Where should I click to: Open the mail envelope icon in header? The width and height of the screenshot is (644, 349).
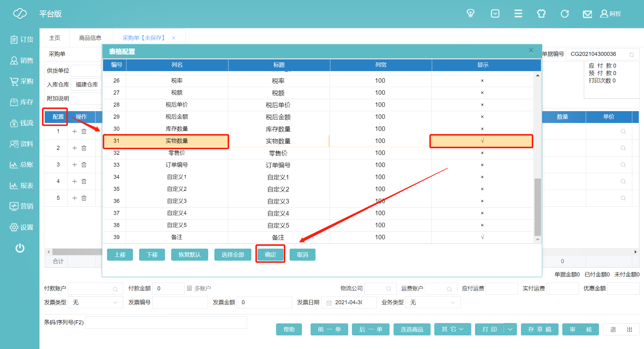[587, 14]
